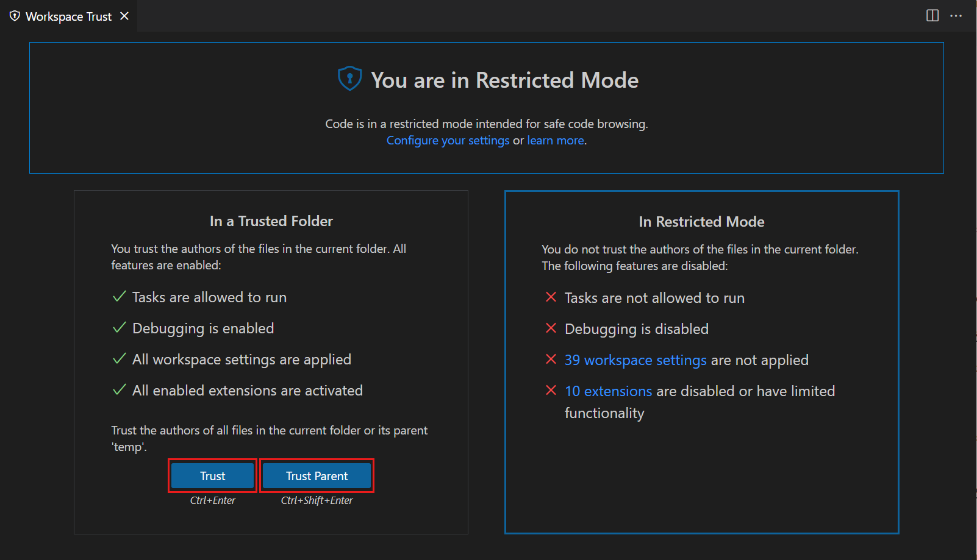Click the 'In Restricted Mode' panel heading
Viewport: 977px width, 560px height.
pyautogui.click(x=701, y=221)
